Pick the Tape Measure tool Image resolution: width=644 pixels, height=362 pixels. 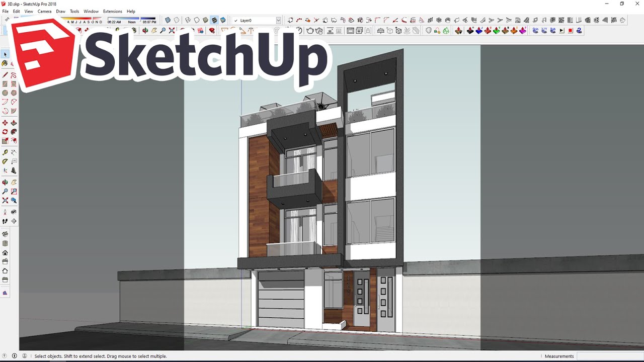point(5,152)
